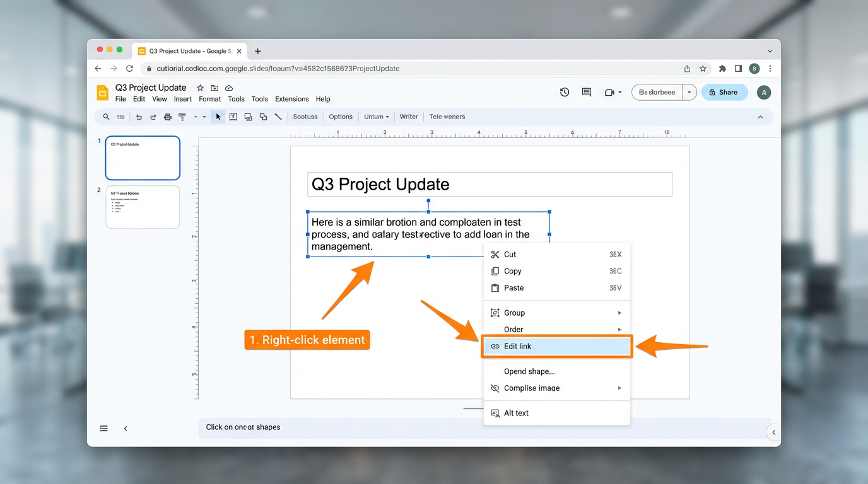Insert a shape using the Shapes icon
Screen dimensions: 868x484
coord(263,117)
